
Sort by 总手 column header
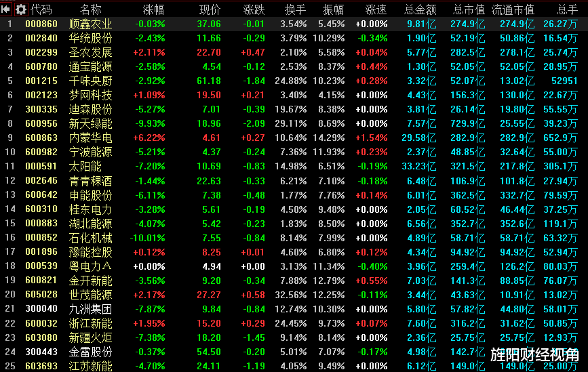[x=568, y=9]
